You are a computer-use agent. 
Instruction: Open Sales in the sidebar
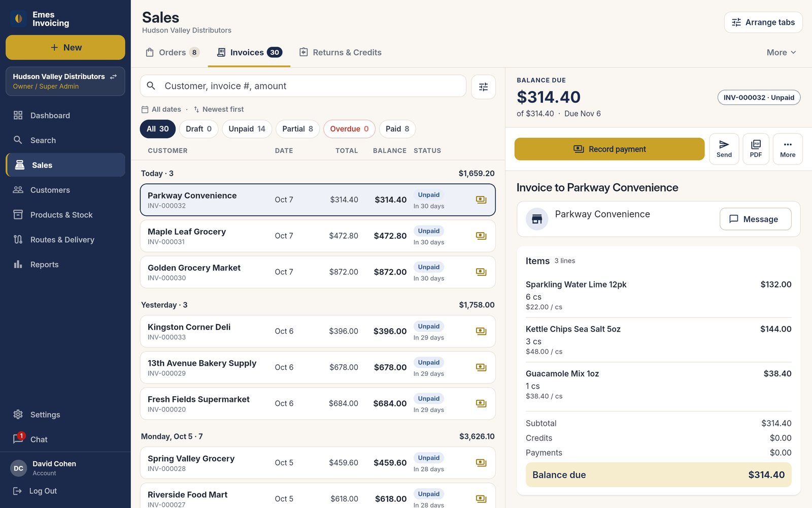(x=65, y=165)
